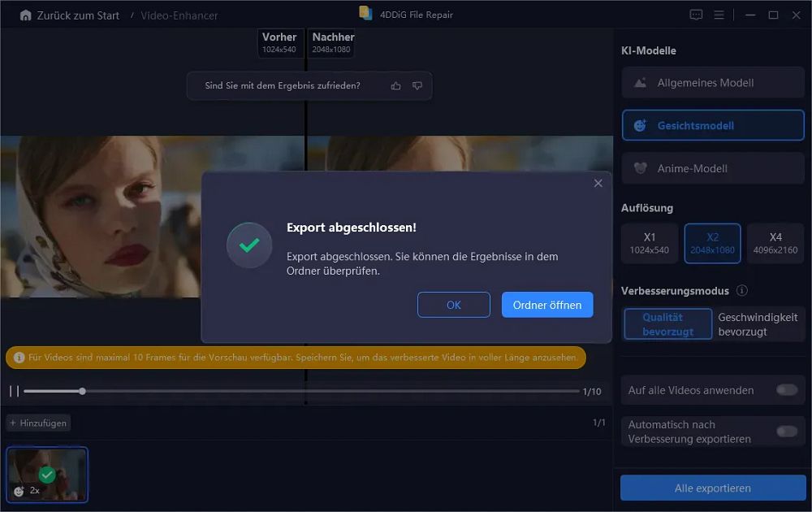Viewport: 812px width, 512px height.
Task: Click the Allgemeines Modell landscape icon
Action: click(x=641, y=82)
